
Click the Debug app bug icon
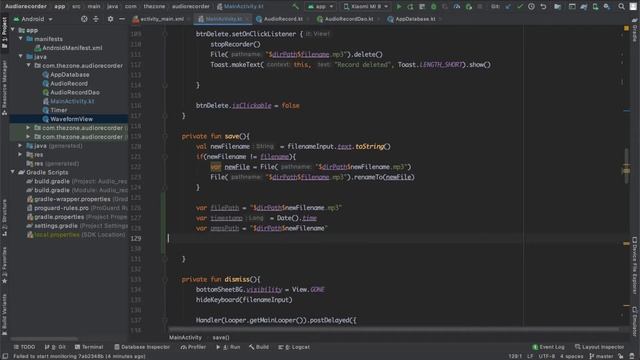[433, 7]
